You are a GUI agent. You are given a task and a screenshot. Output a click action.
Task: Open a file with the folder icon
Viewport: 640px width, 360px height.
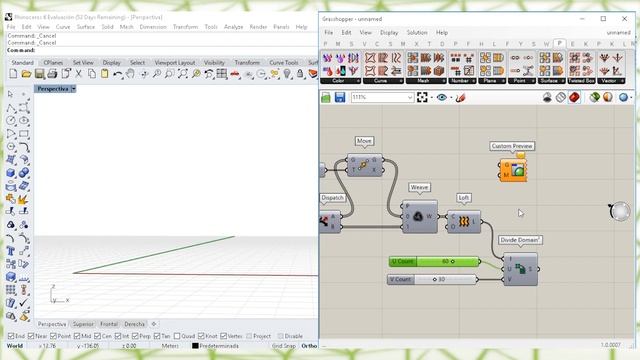pyautogui.click(x=26, y=74)
